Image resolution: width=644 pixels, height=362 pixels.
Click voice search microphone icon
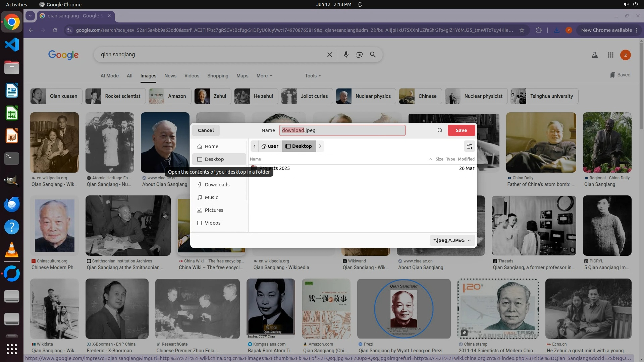(x=346, y=55)
